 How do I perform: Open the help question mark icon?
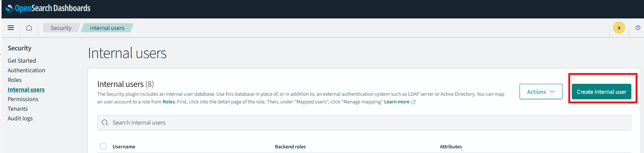click(x=638, y=28)
